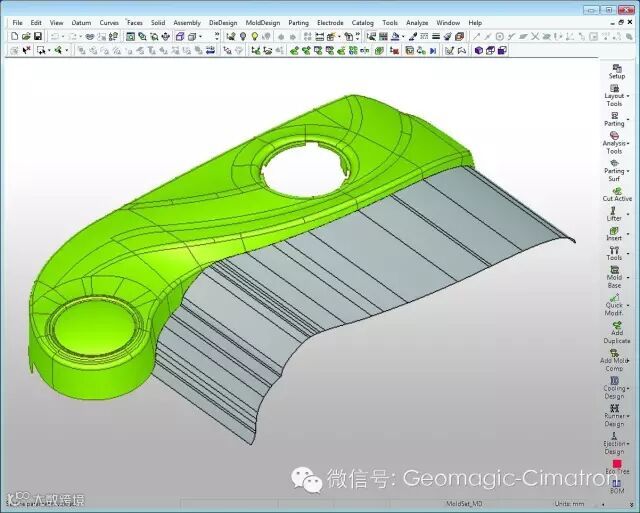The height and width of the screenshot is (513, 640).
Task: Open the DieDesign menu
Action: [x=223, y=23]
